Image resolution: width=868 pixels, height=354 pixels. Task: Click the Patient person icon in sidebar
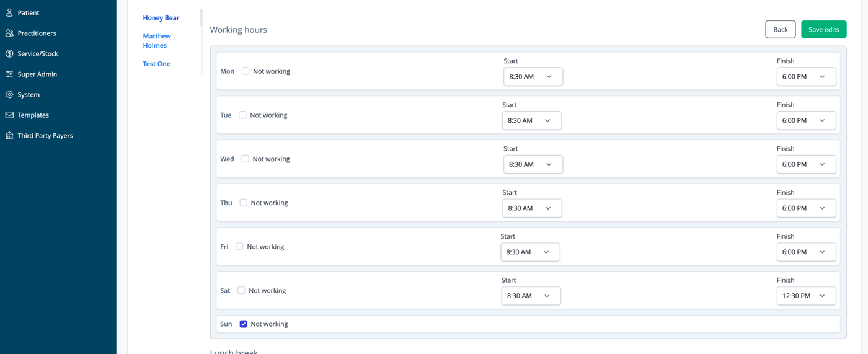pos(9,12)
